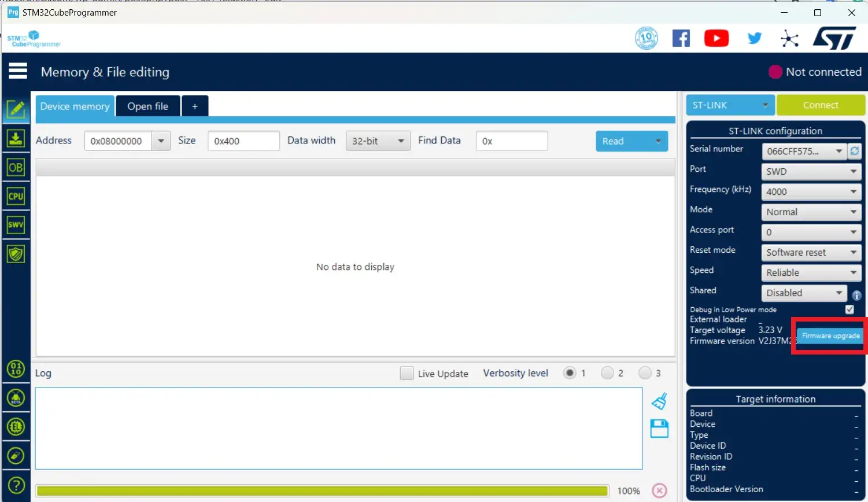Open the Reset mode dropdown
Screen dimensions: 868x502
pyautogui.click(x=811, y=252)
